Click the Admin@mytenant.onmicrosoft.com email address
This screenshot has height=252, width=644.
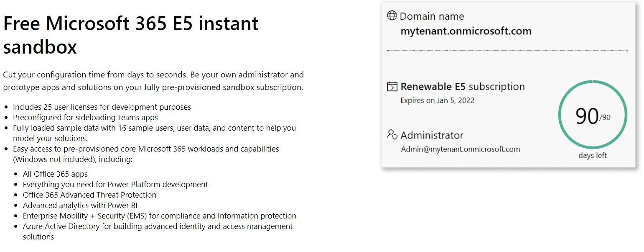[x=460, y=149]
